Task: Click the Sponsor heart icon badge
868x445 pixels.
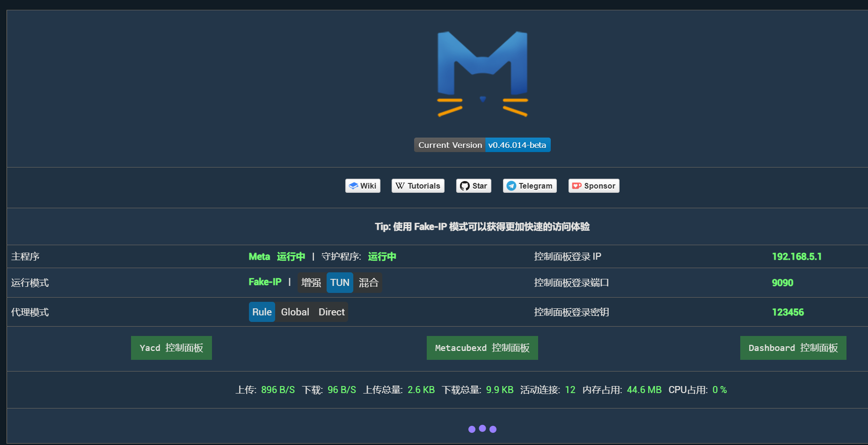Action: pyautogui.click(x=594, y=186)
